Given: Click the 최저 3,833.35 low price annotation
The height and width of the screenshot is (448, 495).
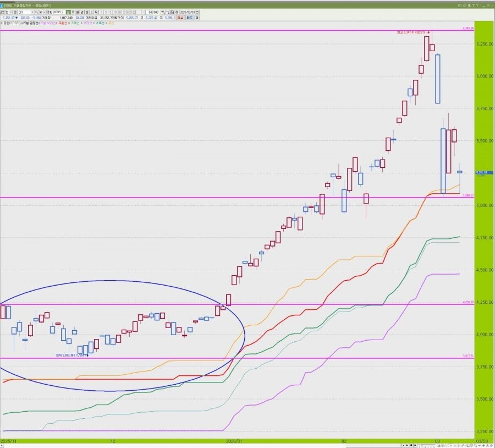Looking at the screenshot, I should pos(71,355).
